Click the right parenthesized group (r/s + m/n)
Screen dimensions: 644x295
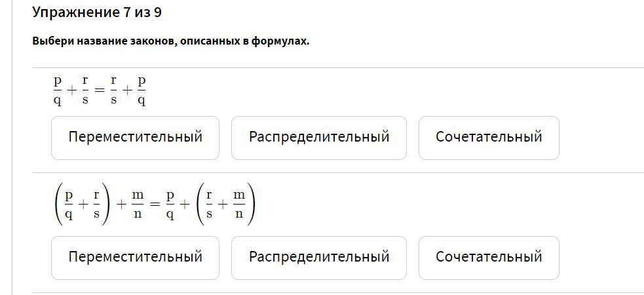click(x=225, y=204)
